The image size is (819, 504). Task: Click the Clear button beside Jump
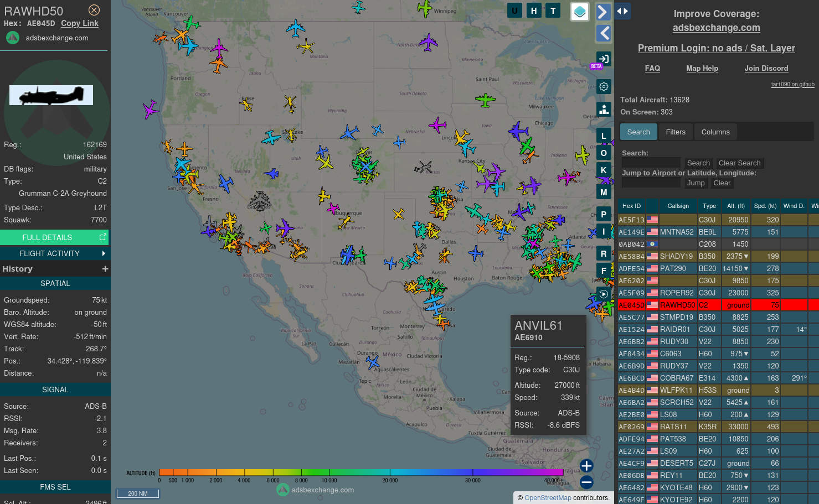pyautogui.click(x=722, y=183)
